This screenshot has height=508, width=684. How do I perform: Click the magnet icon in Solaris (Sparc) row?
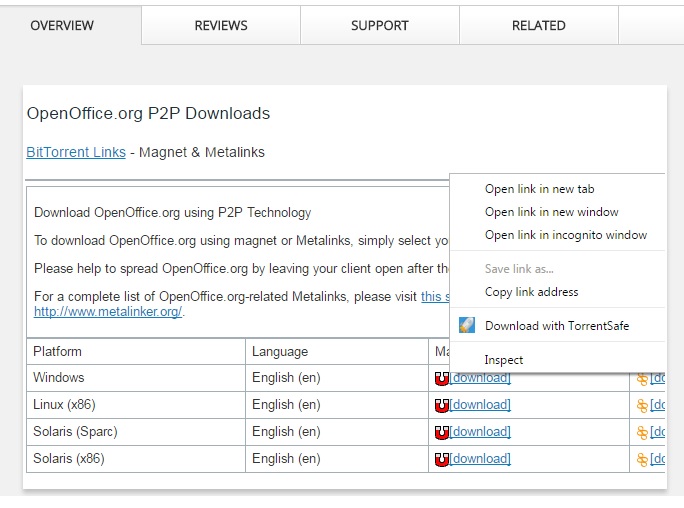pos(442,433)
